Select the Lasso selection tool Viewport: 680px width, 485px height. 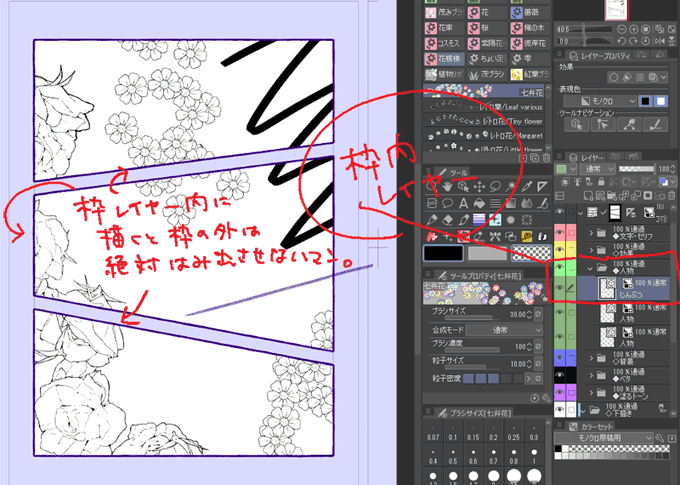pos(495,187)
